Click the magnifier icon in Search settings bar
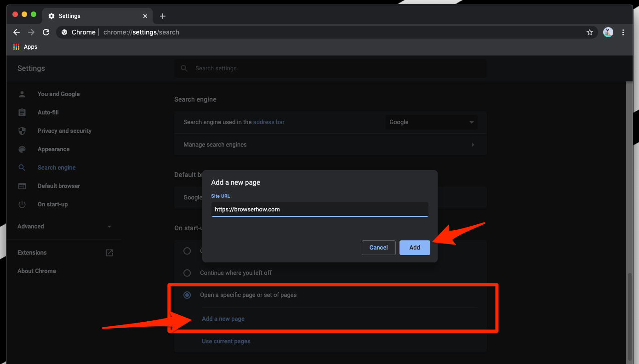 pos(184,68)
